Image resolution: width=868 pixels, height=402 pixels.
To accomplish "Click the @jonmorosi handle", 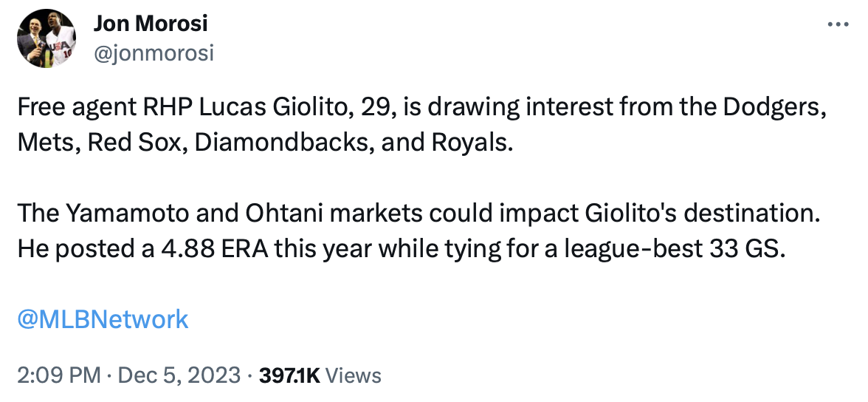I will (154, 52).
